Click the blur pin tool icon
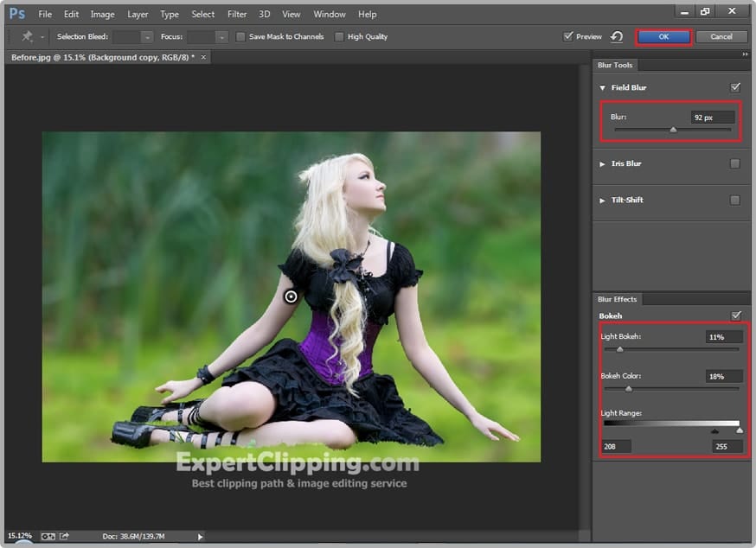Screen dimensions: 756x548 point(27,37)
